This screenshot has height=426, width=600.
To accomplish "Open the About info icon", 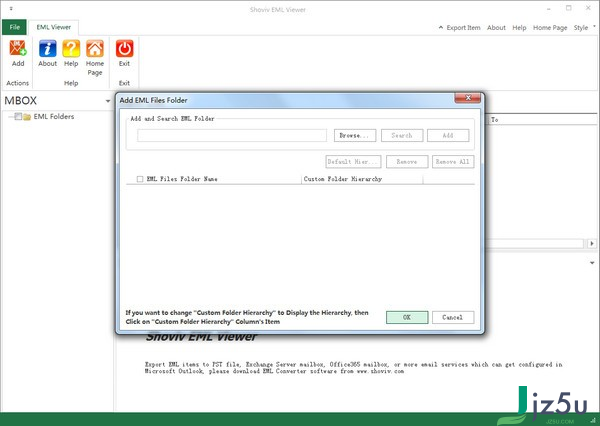I will [x=47, y=49].
